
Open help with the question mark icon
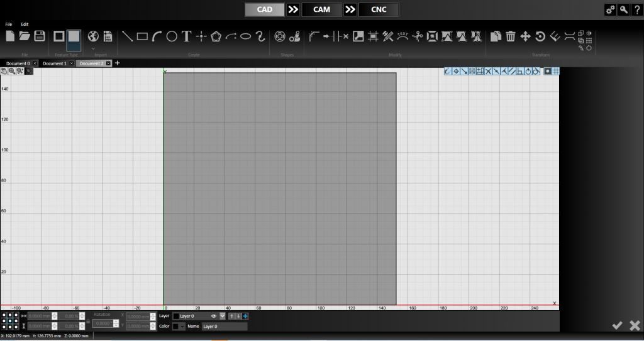tap(636, 10)
